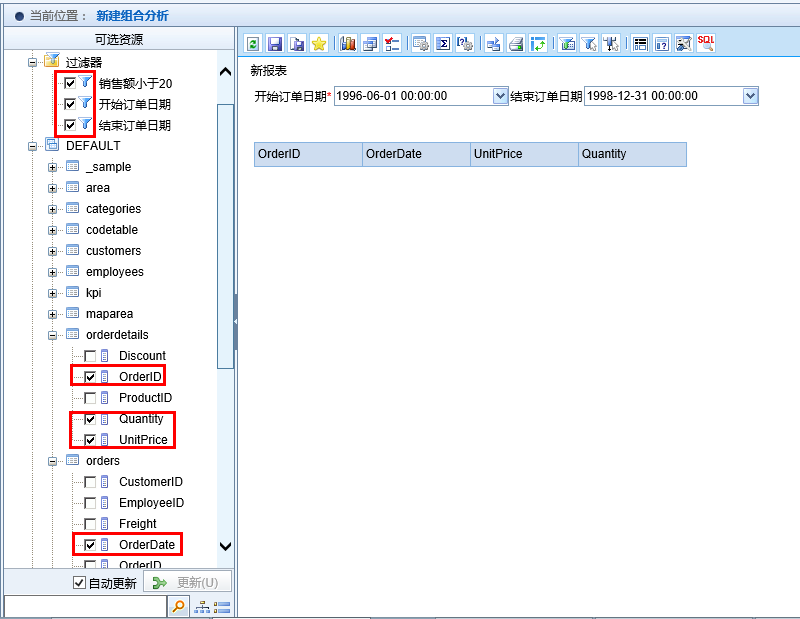800x619 pixels.
Task: Check the CustomerID field checkbox
Action: coord(90,482)
